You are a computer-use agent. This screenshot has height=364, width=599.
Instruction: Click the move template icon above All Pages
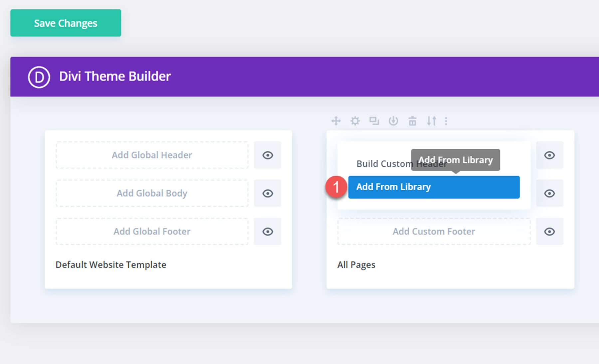click(x=336, y=121)
